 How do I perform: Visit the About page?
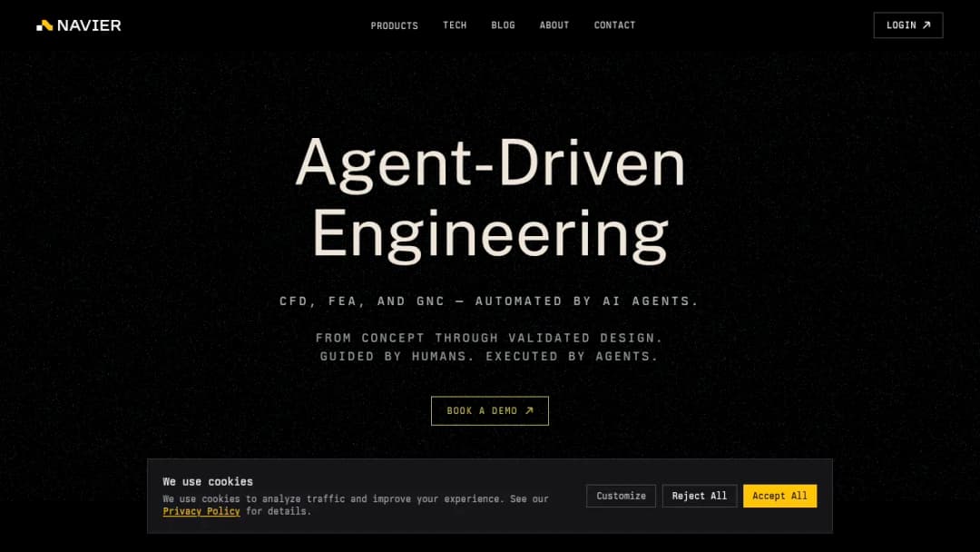point(554,25)
